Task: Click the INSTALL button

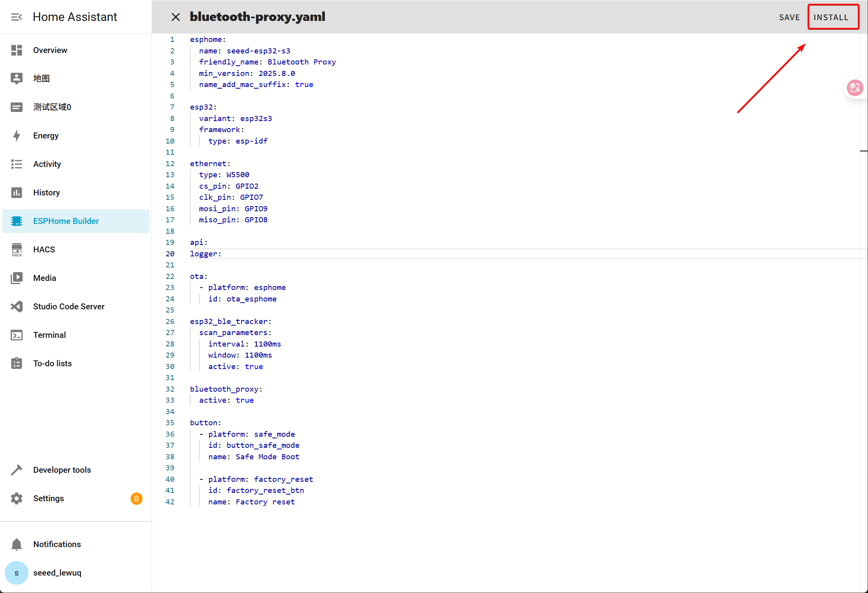Action: 831,17
